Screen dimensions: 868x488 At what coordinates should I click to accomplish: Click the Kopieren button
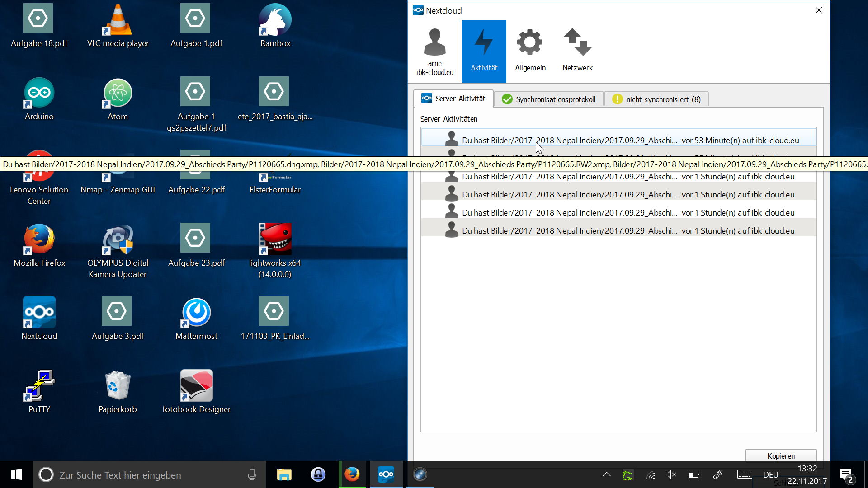781,455
